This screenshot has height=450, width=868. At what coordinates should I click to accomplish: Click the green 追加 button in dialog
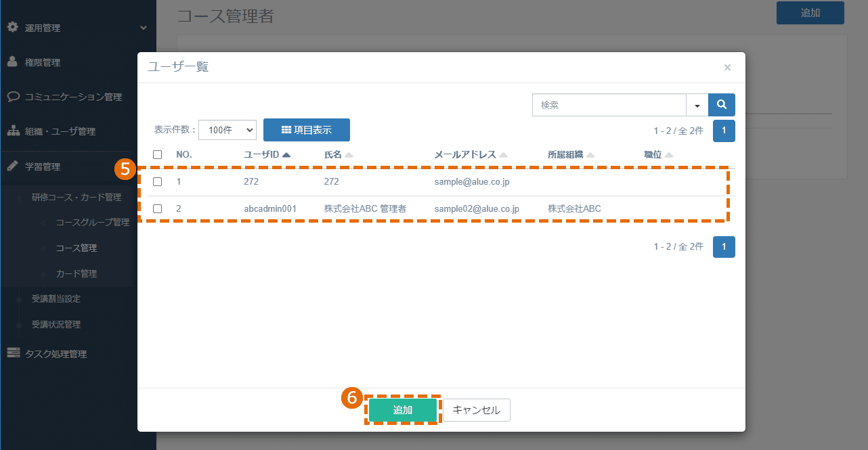[403, 410]
